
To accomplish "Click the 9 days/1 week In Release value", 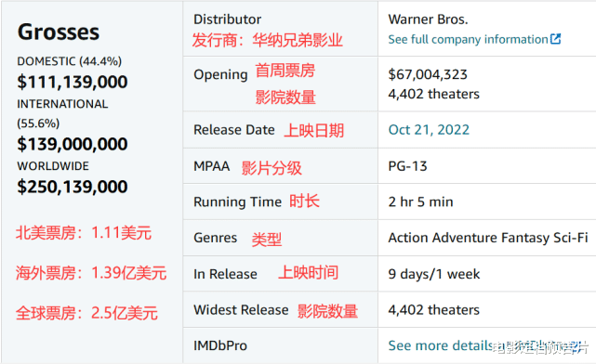I will tap(433, 274).
